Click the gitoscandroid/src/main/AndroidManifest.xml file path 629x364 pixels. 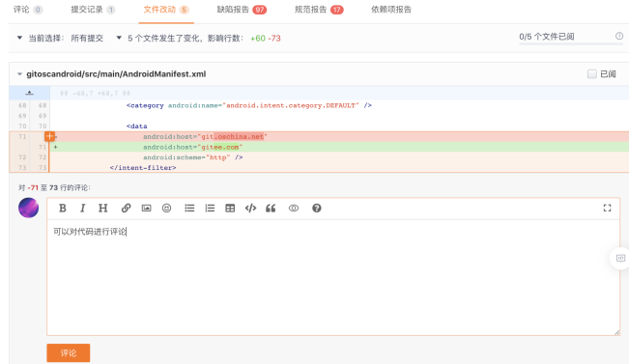click(116, 73)
